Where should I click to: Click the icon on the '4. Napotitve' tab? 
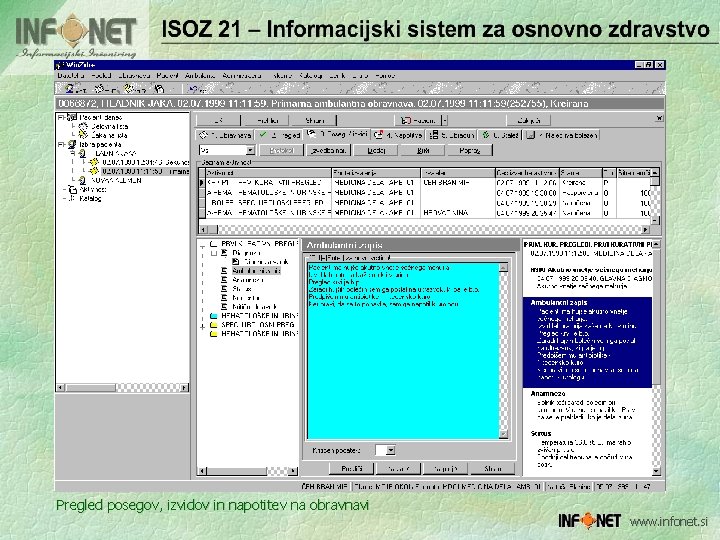378,135
